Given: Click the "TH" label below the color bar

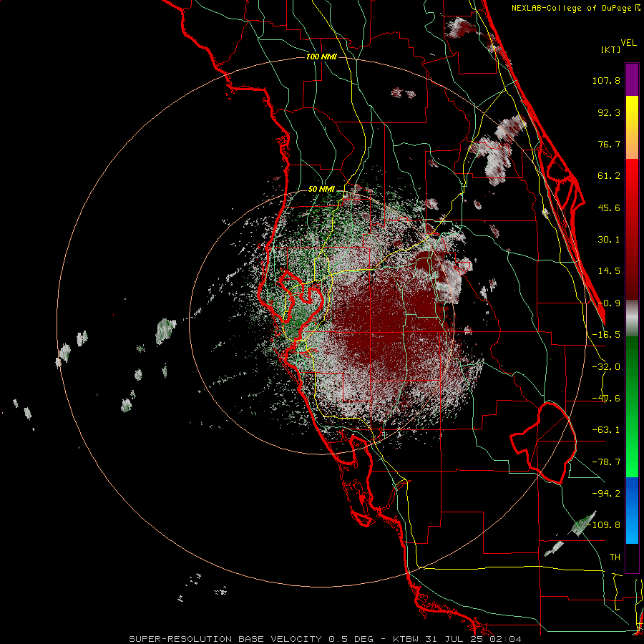Looking at the screenshot, I should 615,557.
